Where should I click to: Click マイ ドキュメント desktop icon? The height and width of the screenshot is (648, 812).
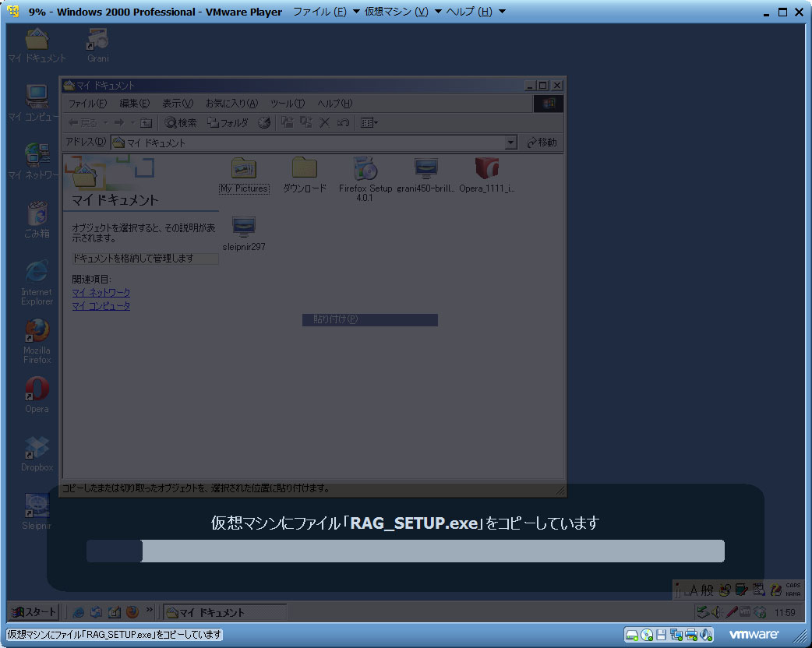pos(37,45)
